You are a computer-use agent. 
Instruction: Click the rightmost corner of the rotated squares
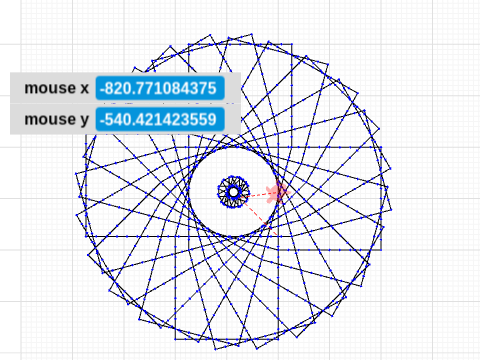(391, 210)
